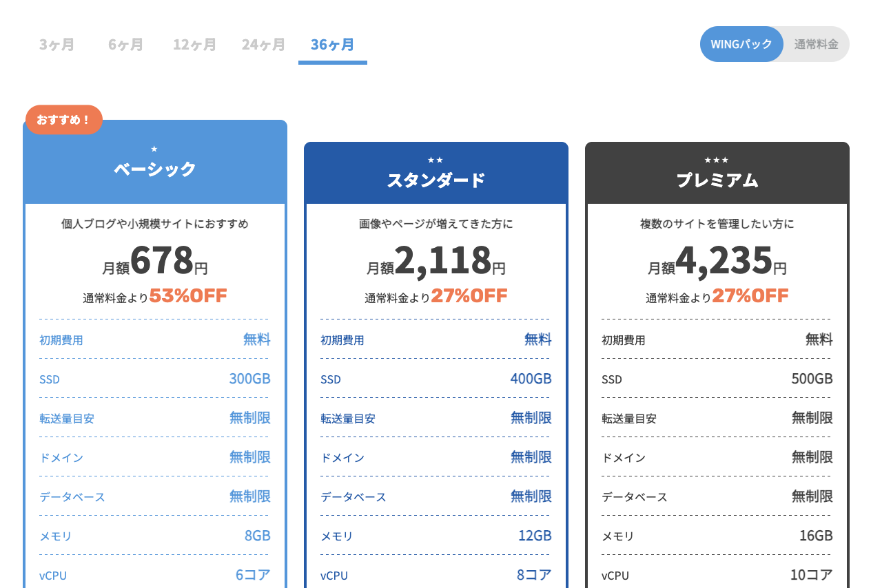
Task: Click the orange おすすめ！ badge
Action: 64,120
